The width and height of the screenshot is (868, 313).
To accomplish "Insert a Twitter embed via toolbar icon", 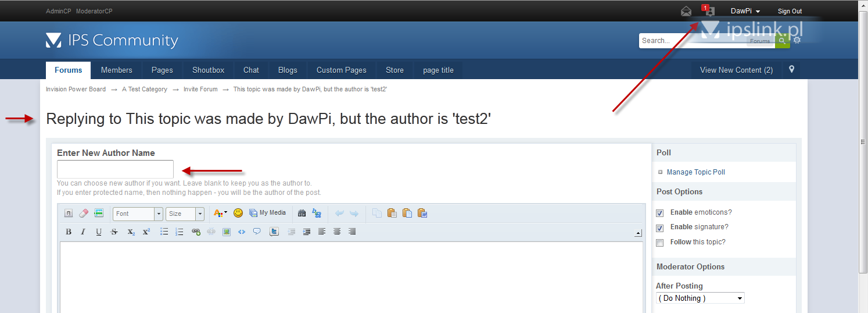I will [x=274, y=232].
